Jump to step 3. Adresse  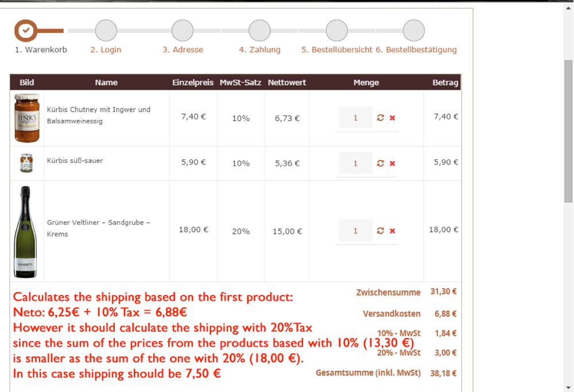(183, 49)
